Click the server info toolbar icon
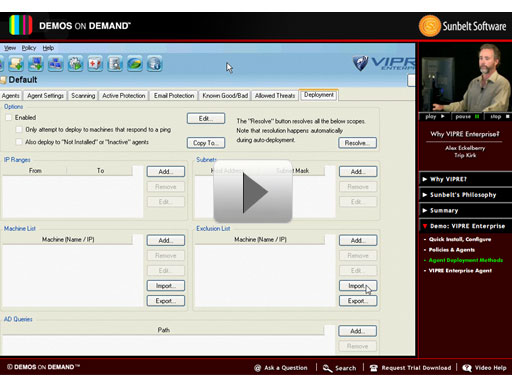512x384 pixels. click(154, 63)
